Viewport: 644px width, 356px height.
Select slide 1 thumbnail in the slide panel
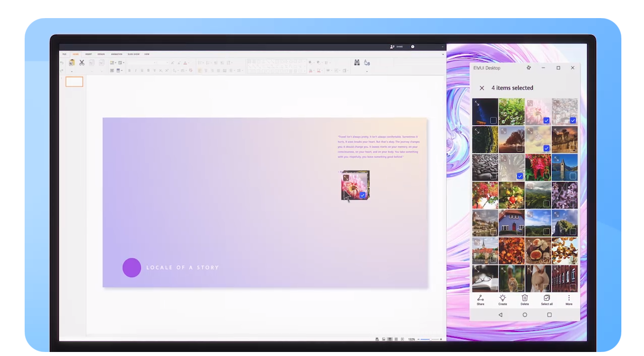click(x=74, y=81)
